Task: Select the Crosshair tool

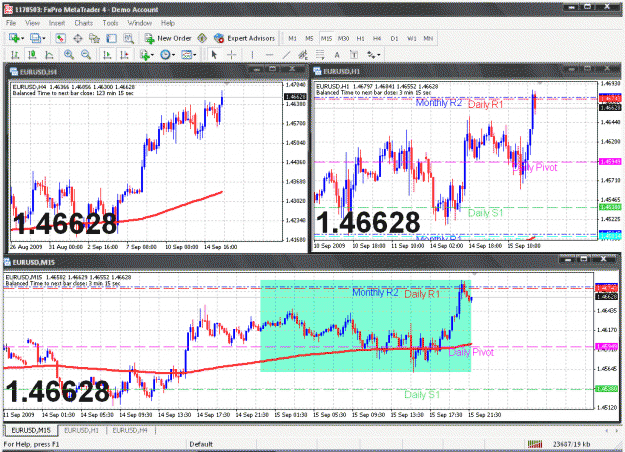Action: coord(232,55)
